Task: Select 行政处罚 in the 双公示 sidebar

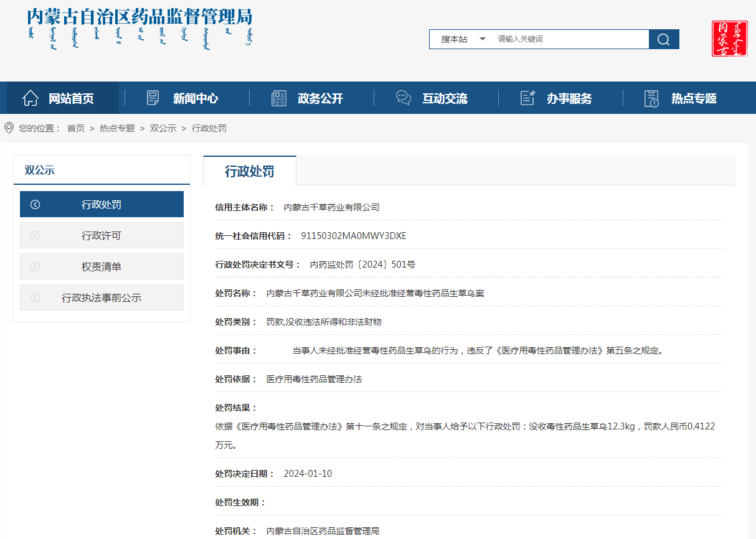Action: pos(102,204)
